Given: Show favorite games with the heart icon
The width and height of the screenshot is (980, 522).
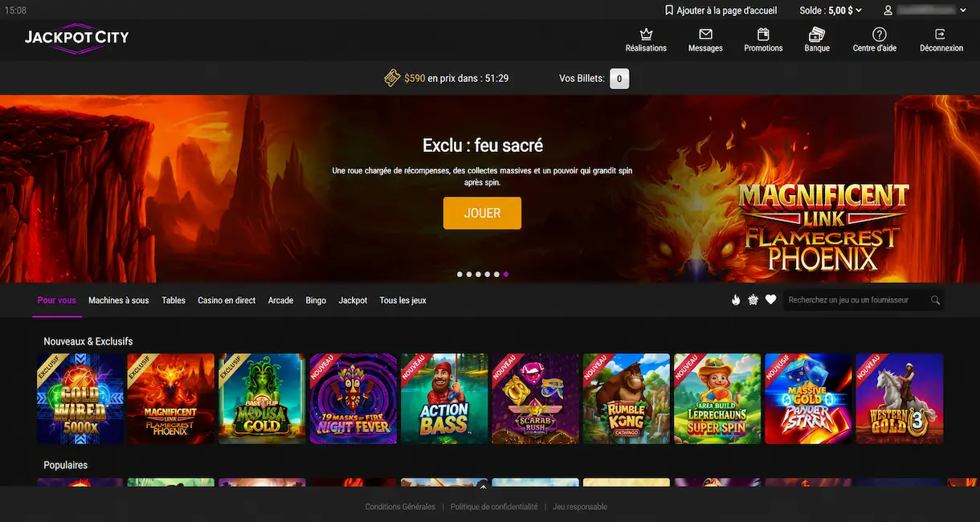Looking at the screenshot, I should (x=770, y=300).
